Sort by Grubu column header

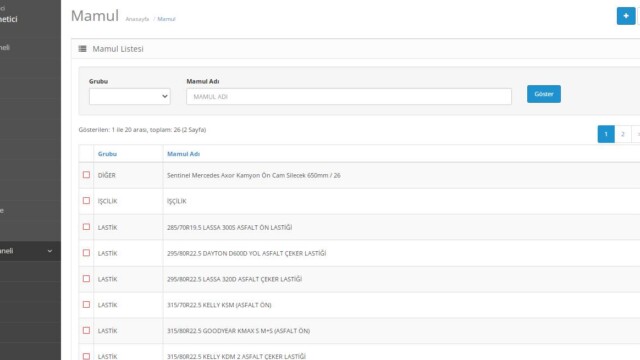coord(107,154)
